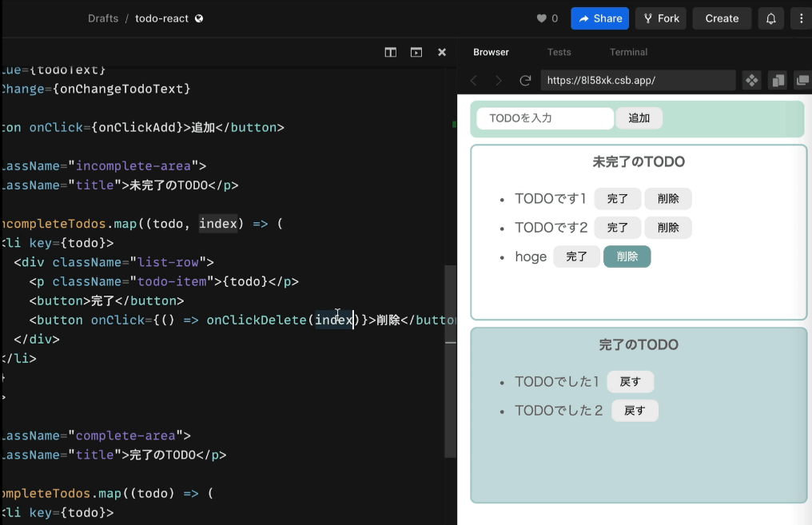Toggle the globe visibility icon beside todo-react
Screen dimensions: 812x525
coord(199,18)
